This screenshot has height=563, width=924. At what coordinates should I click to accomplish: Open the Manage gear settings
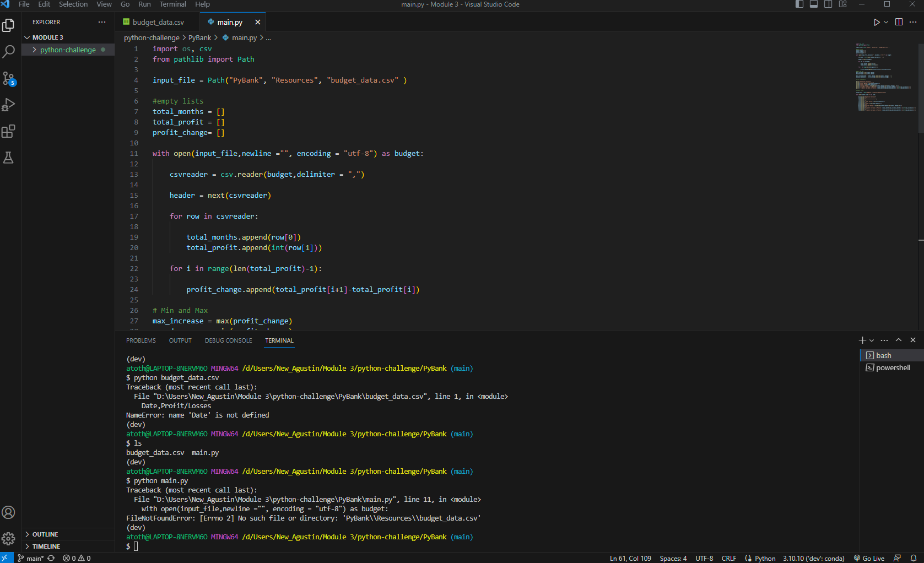(9, 538)
